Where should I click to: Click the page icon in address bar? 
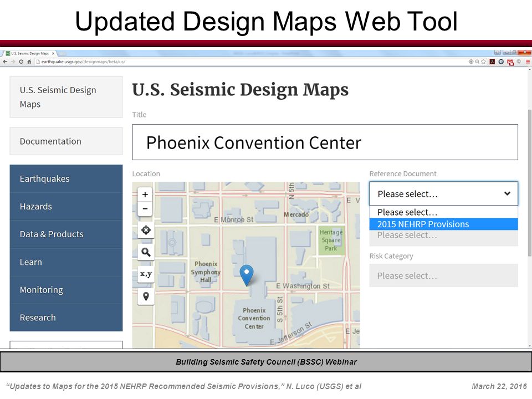click(x=38, y=62)
